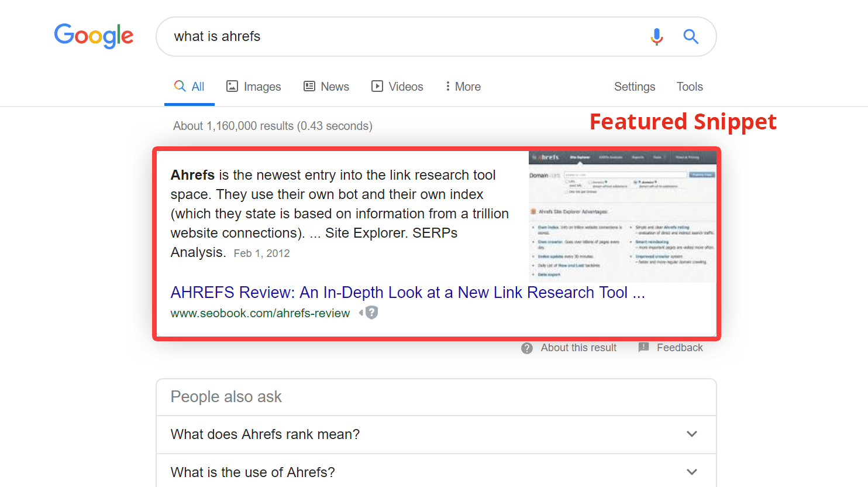Click the question 'What is the use of Ahrefs?'
This screenshot has height=487, width=868.
coord(253,472)
